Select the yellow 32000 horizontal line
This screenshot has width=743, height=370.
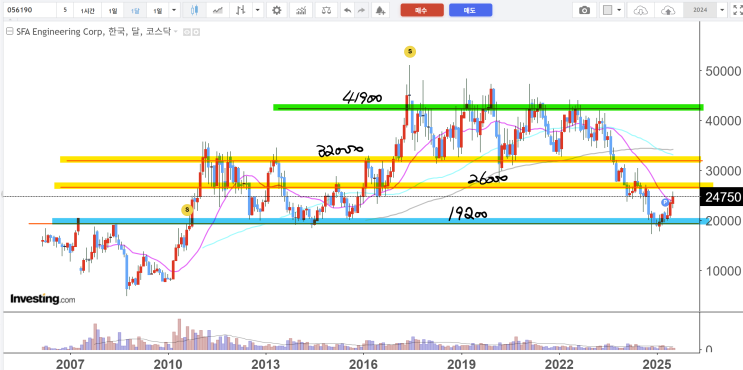381,160
